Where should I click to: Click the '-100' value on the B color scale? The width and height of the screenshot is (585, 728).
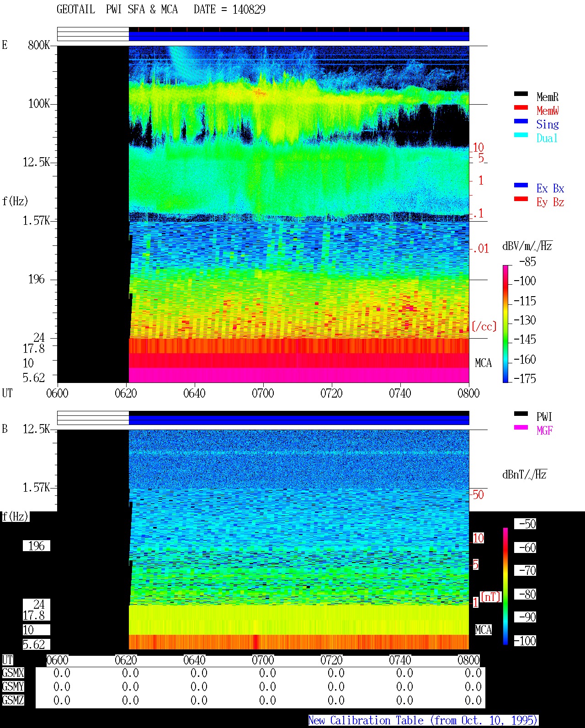pos(525,641)
